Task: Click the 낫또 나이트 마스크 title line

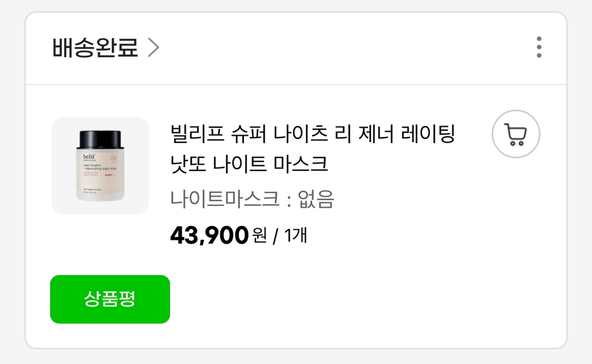Action: (x=249, y=164)
